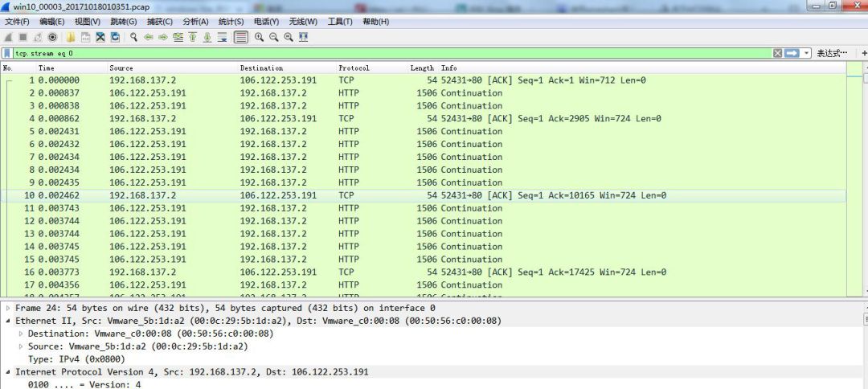The width and height of the screenshot is (868, 389).
Task: Sort by the Info column header
Action: [x=642, y=68]
